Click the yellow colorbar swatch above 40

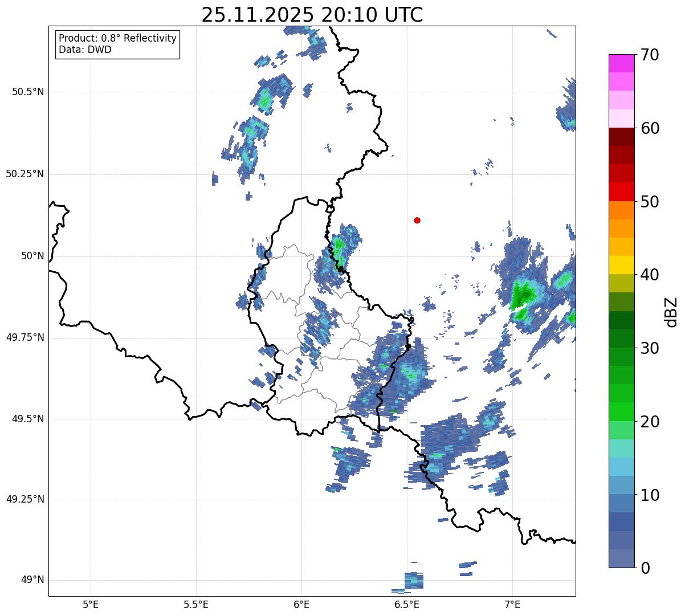pyautogui.click(x=622, y=265)
